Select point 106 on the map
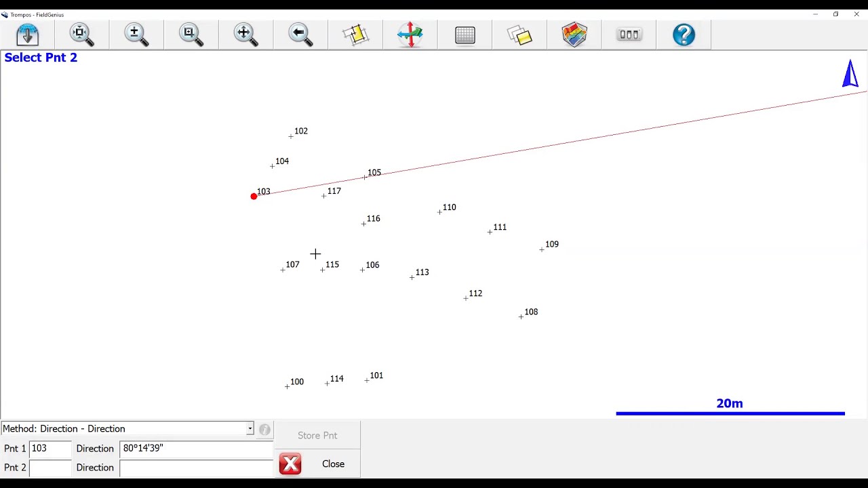Image resolution: width=868 pixels, height=488 pixels. 362,270
